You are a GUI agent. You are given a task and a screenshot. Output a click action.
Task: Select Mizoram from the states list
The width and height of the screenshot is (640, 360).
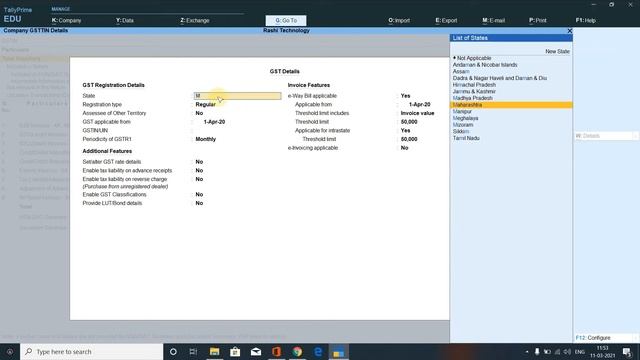tap(463, 125)
